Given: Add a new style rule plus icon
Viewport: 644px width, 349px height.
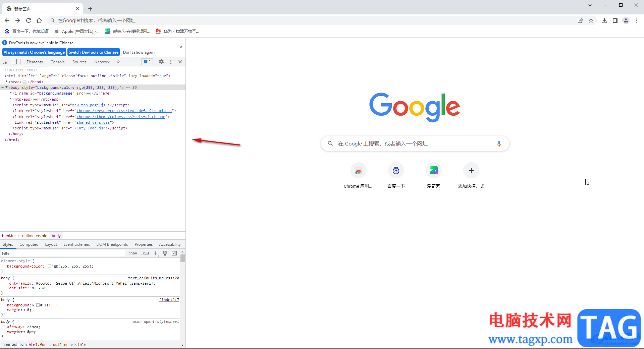Looking at the screenshot, I should tap(156, 253).
